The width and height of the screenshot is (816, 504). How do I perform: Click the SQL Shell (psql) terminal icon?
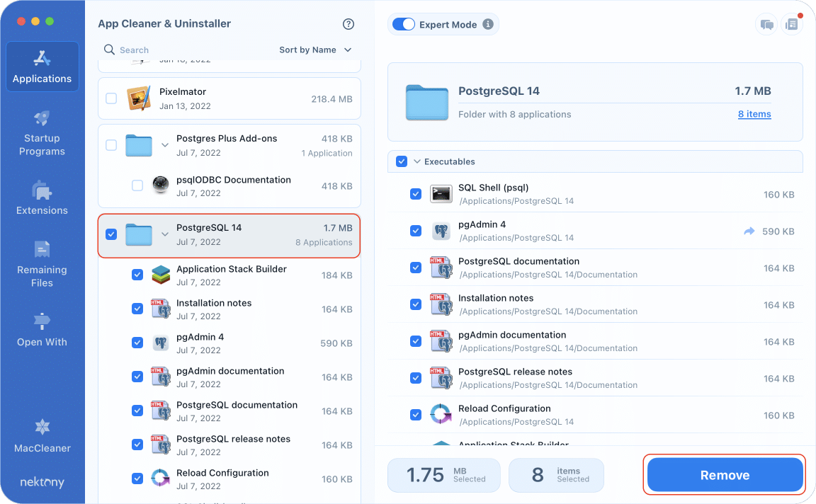click(441, 194)
